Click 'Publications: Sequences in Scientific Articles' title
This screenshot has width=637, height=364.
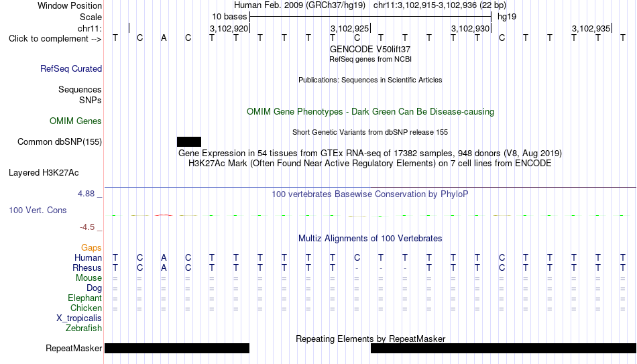[370, 80]
